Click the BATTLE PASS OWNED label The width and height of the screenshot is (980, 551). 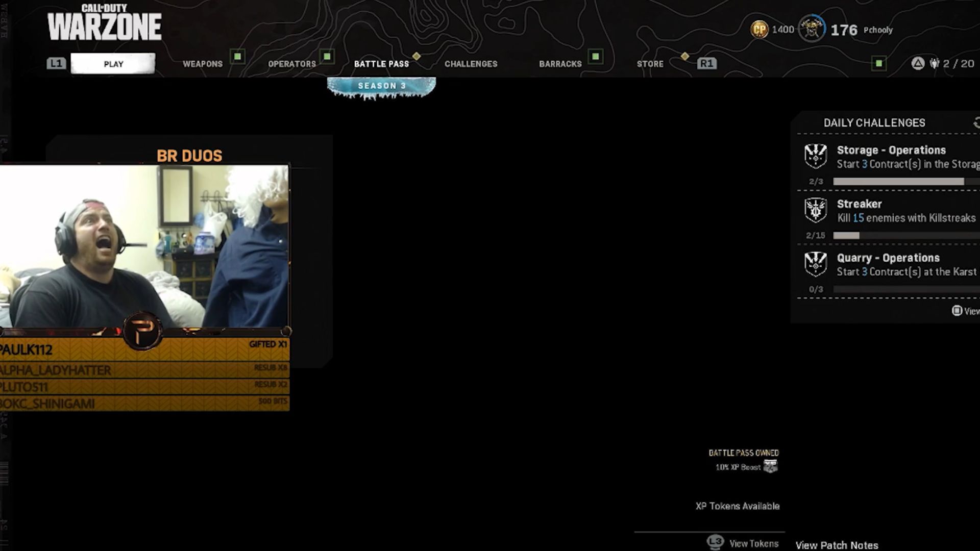point(744,453)
